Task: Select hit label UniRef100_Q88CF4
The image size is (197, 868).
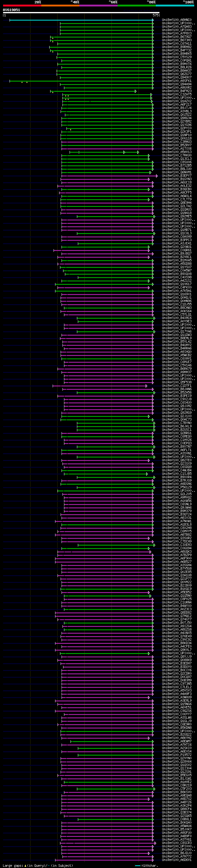Action: [176, 809]
